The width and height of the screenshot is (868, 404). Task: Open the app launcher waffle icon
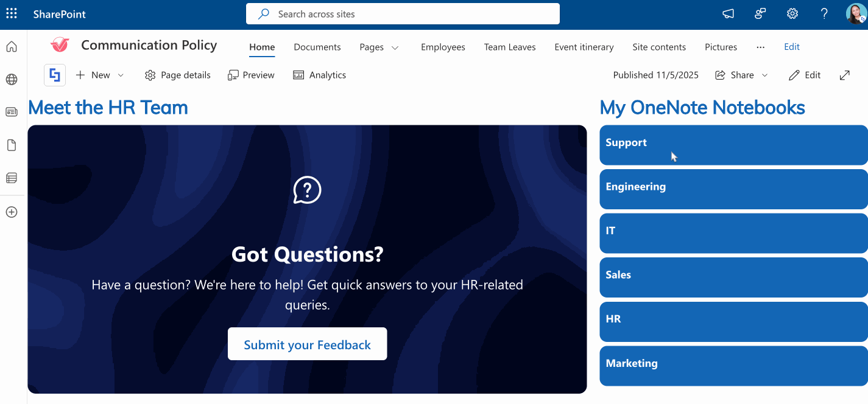coord(12,13)
